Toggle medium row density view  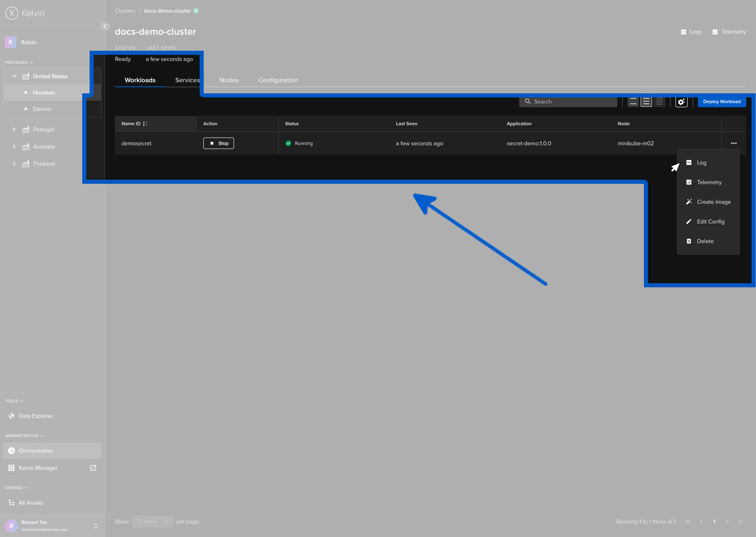click(646, 102)
